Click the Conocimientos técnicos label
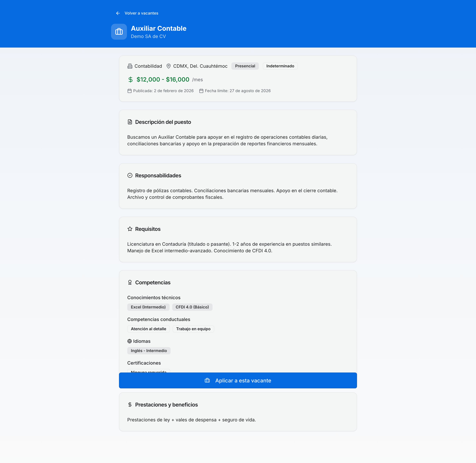The height and width of the screenshot is (463, 476). click(x=154, y=298)
